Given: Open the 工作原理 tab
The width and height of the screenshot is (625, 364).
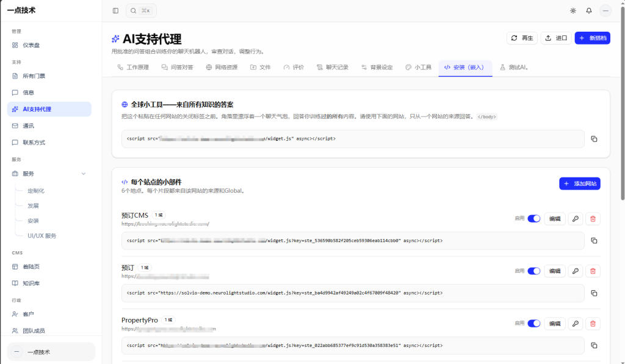Looking at the screenshot, I should coord(133,67).
